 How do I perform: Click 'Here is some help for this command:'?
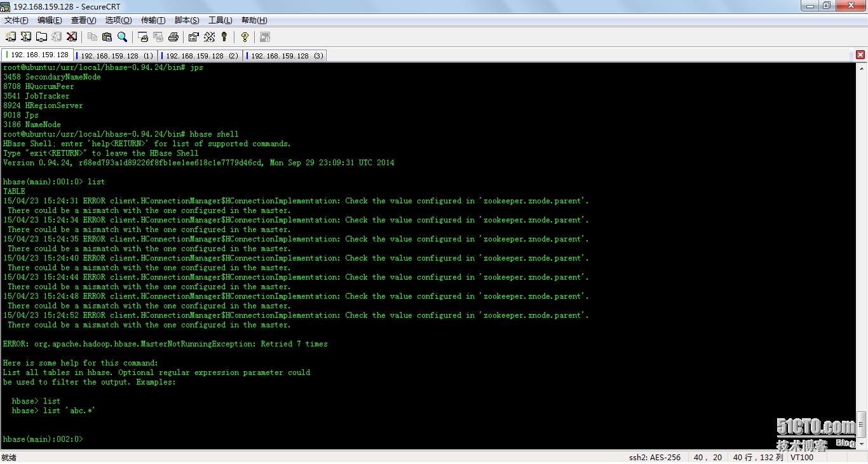click(81, 363)
